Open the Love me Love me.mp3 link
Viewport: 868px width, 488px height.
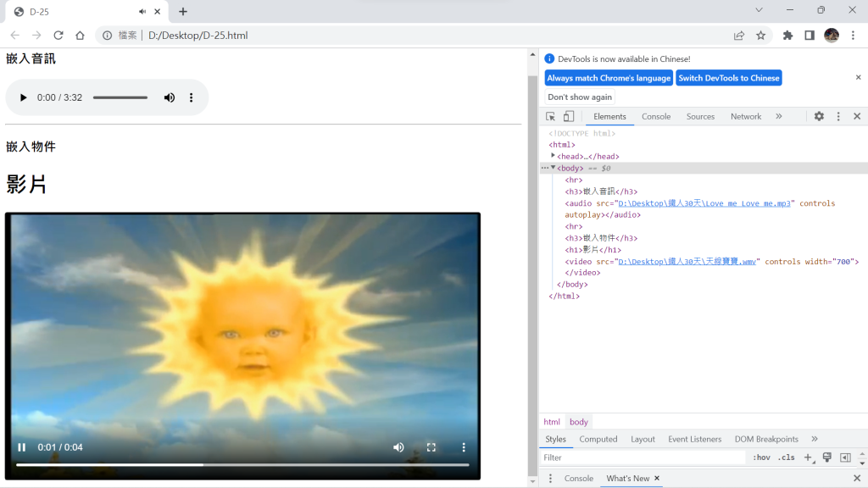click(704, 203)
